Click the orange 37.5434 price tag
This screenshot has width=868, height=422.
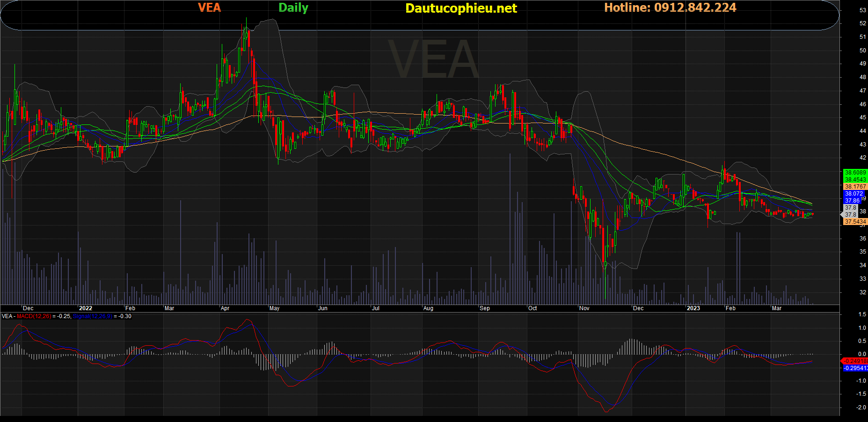[855, 222]
